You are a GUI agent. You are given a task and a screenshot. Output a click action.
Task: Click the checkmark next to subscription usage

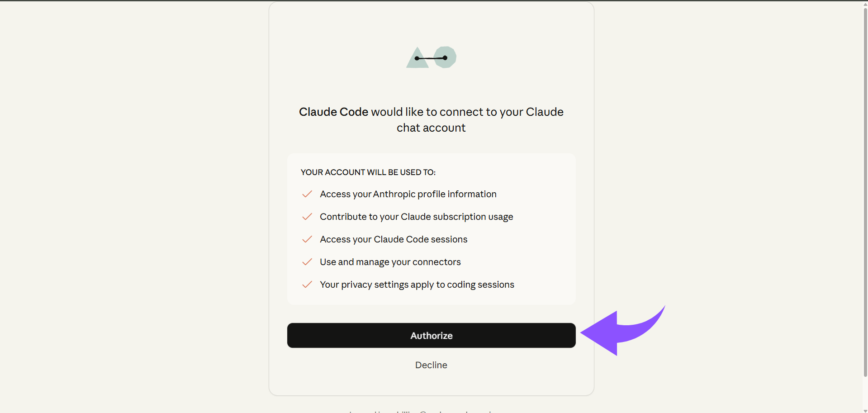pyautogui.click(x=307, y=217)
